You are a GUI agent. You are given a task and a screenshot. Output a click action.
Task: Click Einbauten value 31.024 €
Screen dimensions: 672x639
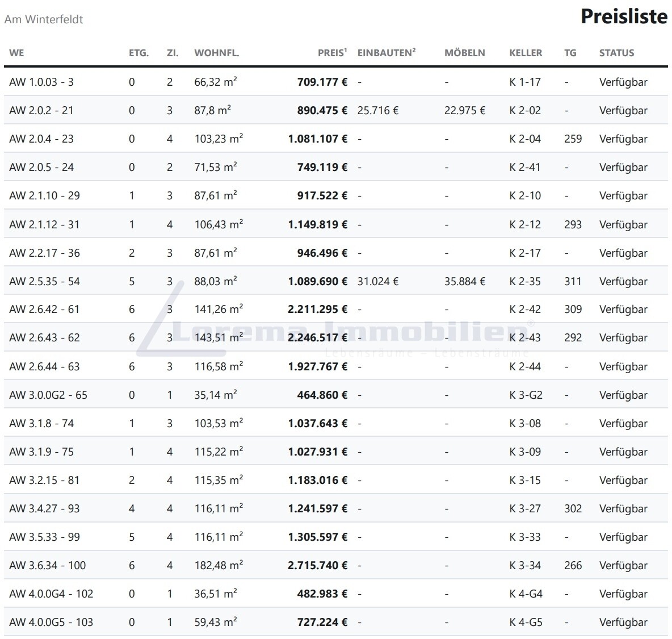(x=378, y=282)
